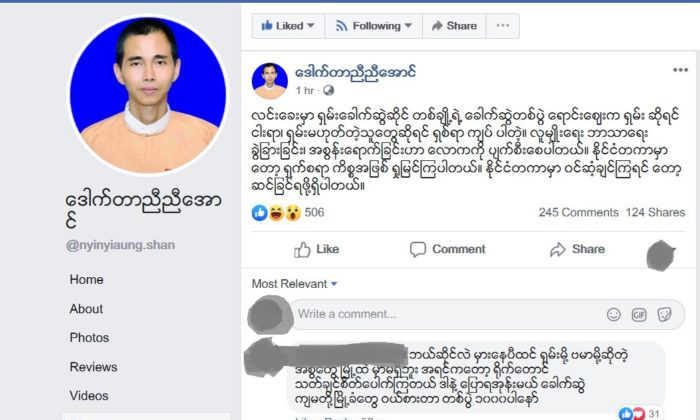Toggle the Liked button for this page
Image resolution: width=700 pixels, height=420 pixels.
pyautogui.click(x=288, y=26)
